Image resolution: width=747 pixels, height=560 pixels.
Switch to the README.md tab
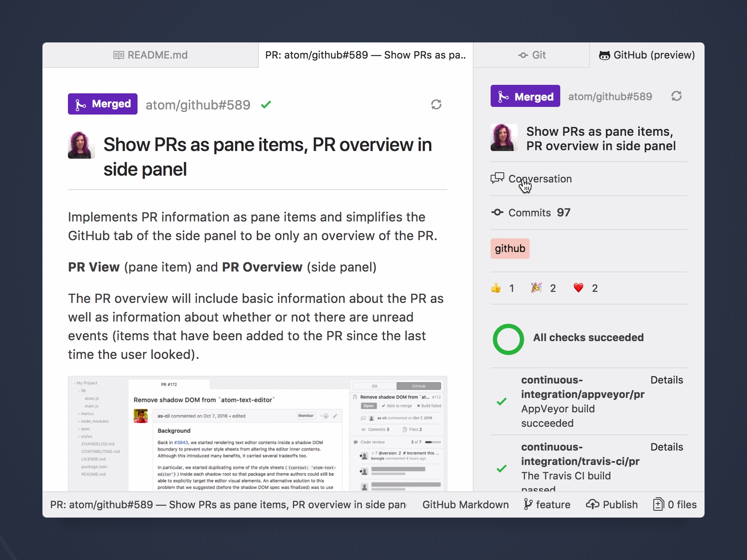151,55
